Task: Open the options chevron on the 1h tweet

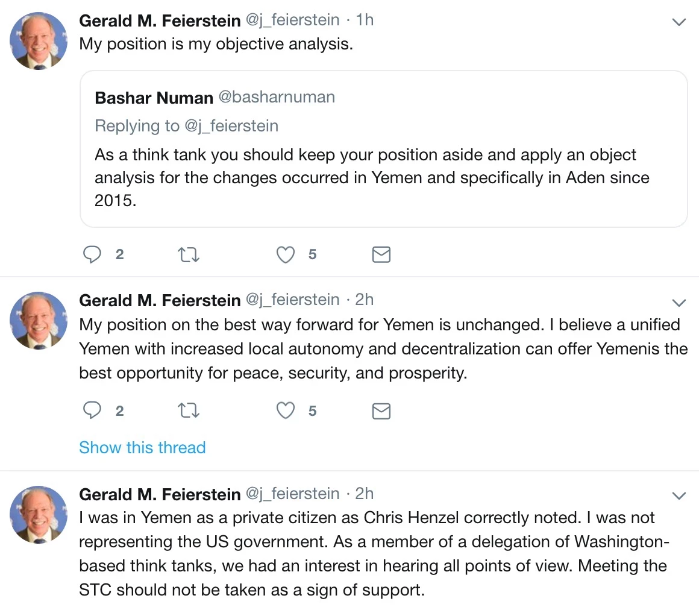Action: tap(679, 22)
